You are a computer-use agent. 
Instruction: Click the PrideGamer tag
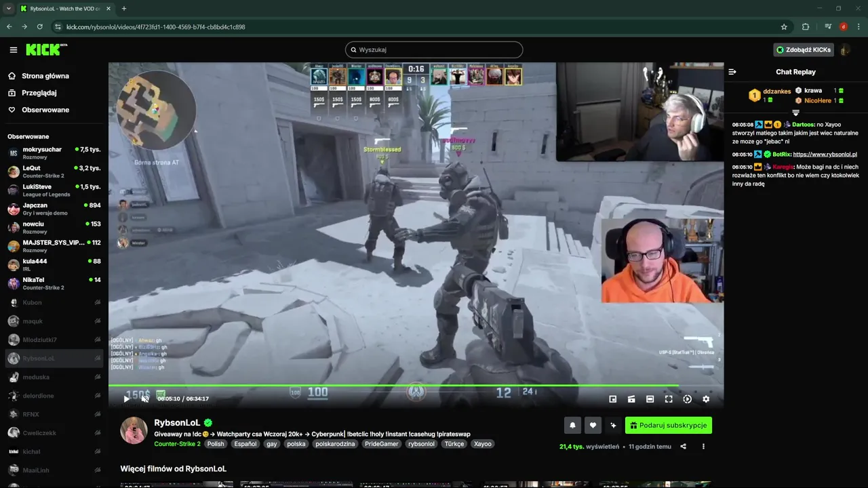(380, 444)
